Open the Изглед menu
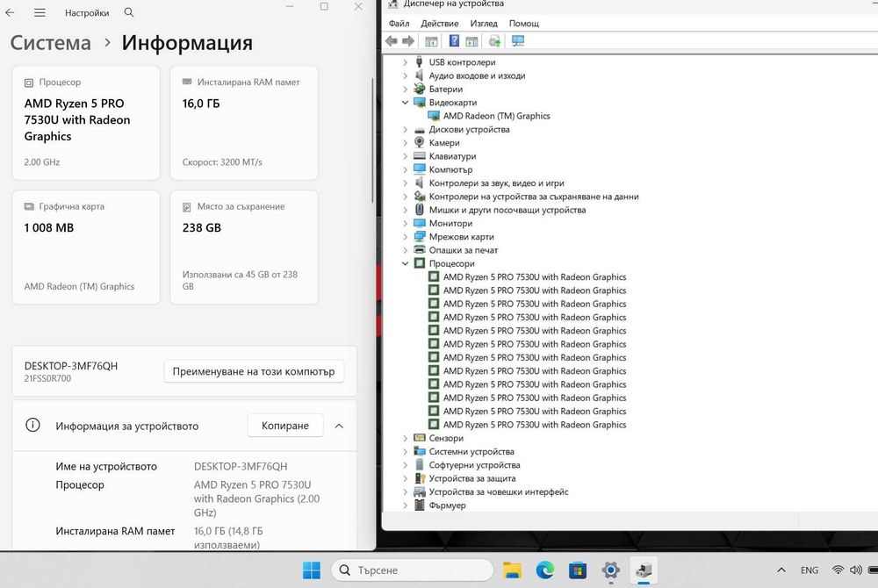The image size is (878, 588). (484, 24)
